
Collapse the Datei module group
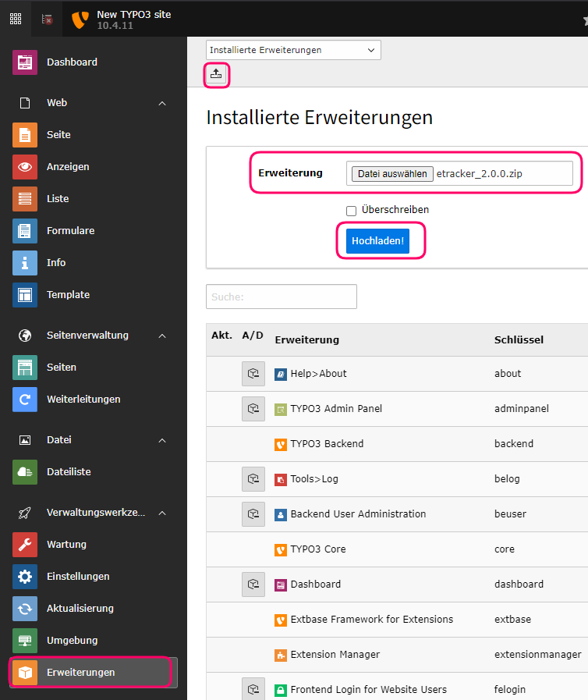click(x=162, y=440)
